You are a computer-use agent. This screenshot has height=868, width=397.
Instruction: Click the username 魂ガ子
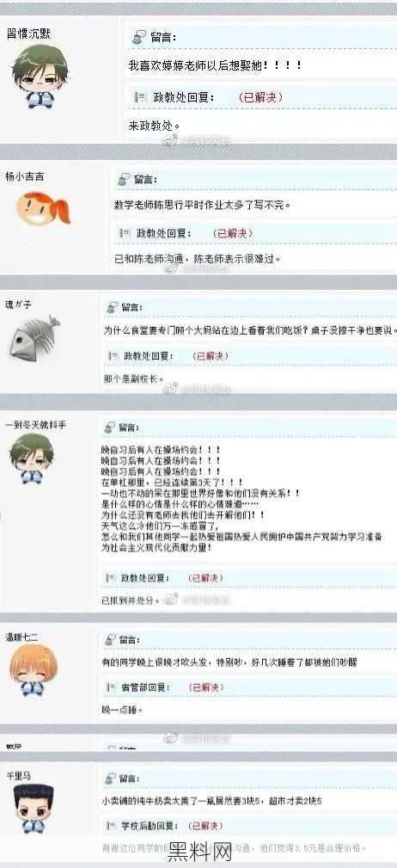tap(18, 305)
